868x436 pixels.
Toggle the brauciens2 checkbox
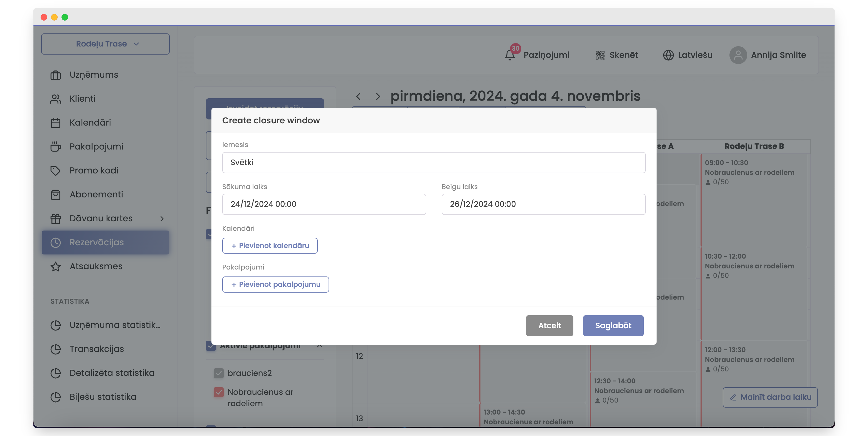pos(219,373)
